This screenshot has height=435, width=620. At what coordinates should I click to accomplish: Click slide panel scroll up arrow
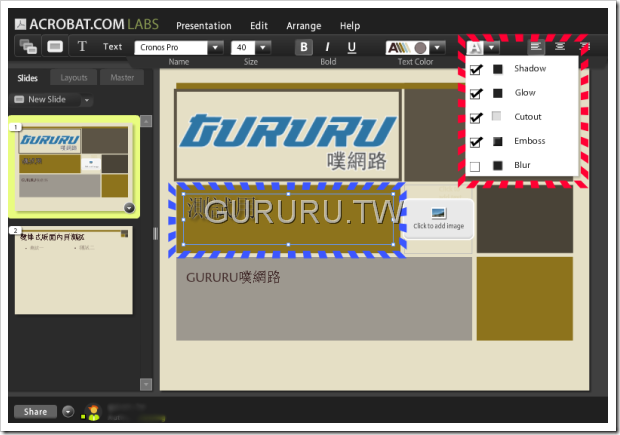[146, 121]
